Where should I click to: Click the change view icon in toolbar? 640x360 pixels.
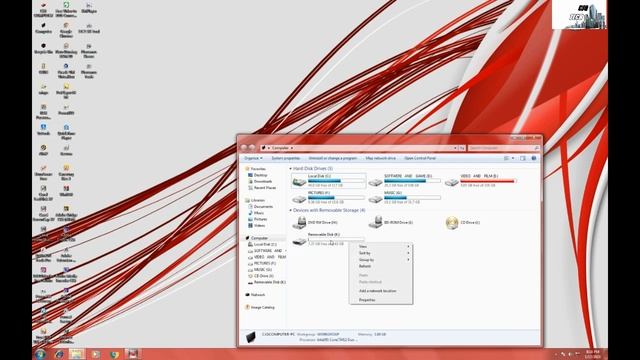(x=507, y=158)
